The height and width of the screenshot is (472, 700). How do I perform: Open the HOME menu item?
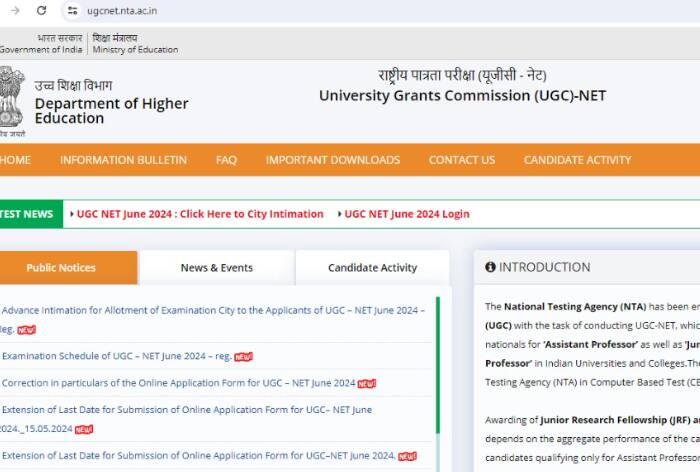tap(15, 160)
